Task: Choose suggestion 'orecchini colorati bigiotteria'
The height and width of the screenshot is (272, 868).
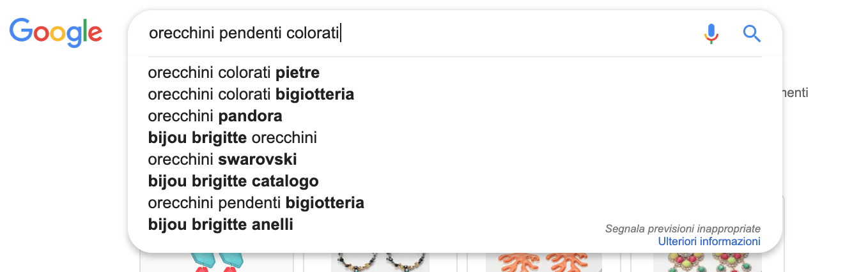Action: click(x=251, y=94)
